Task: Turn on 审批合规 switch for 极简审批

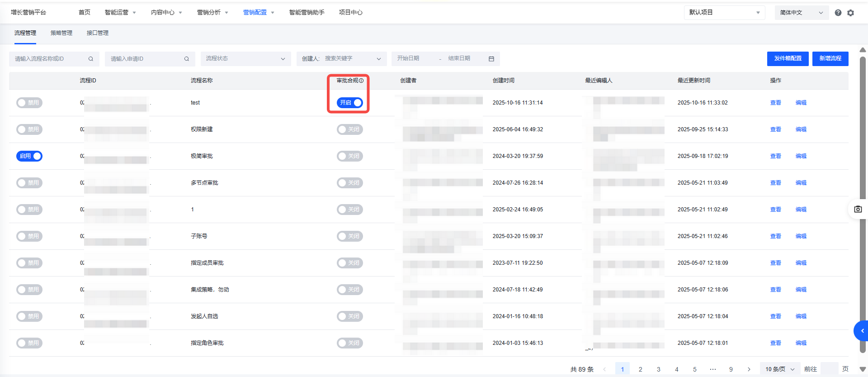Action: point(350,156)
